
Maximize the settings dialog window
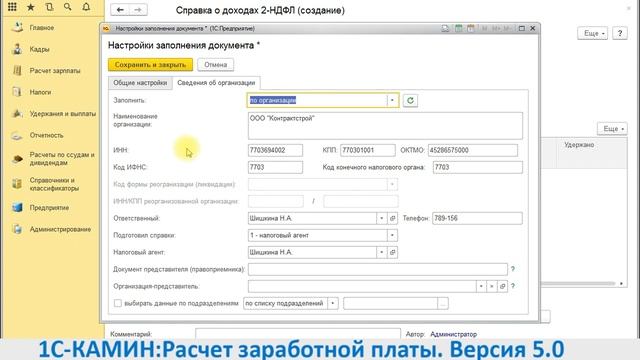point(522,29)
